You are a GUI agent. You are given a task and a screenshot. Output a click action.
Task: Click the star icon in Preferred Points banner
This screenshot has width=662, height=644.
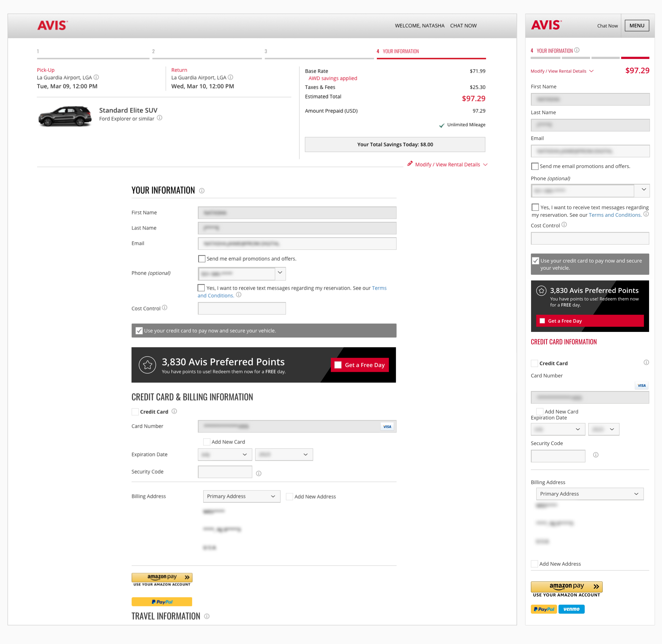coord(148,365)
